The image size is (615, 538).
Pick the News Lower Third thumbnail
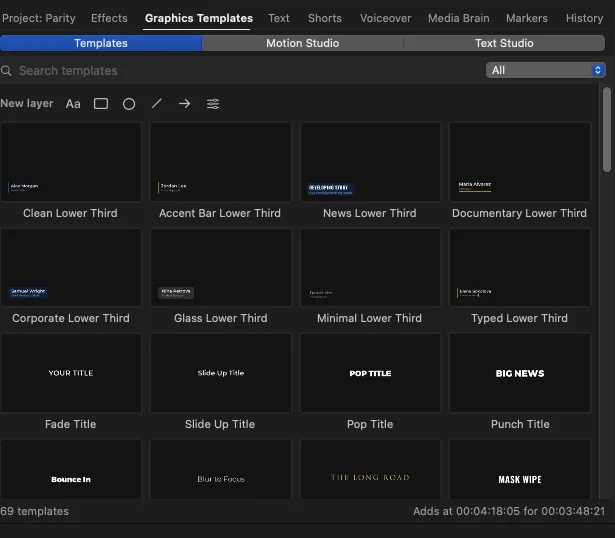[370, 162]
